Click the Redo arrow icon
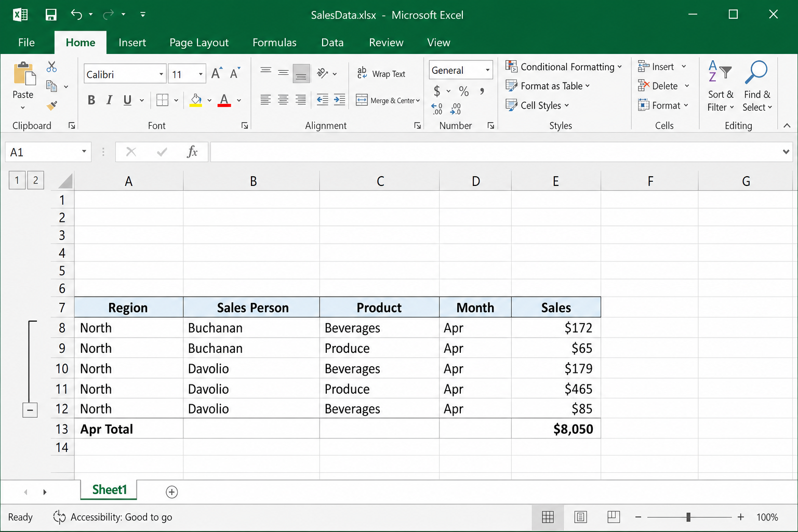The height and width of the screenshot is (532, 798). [108, 15]
